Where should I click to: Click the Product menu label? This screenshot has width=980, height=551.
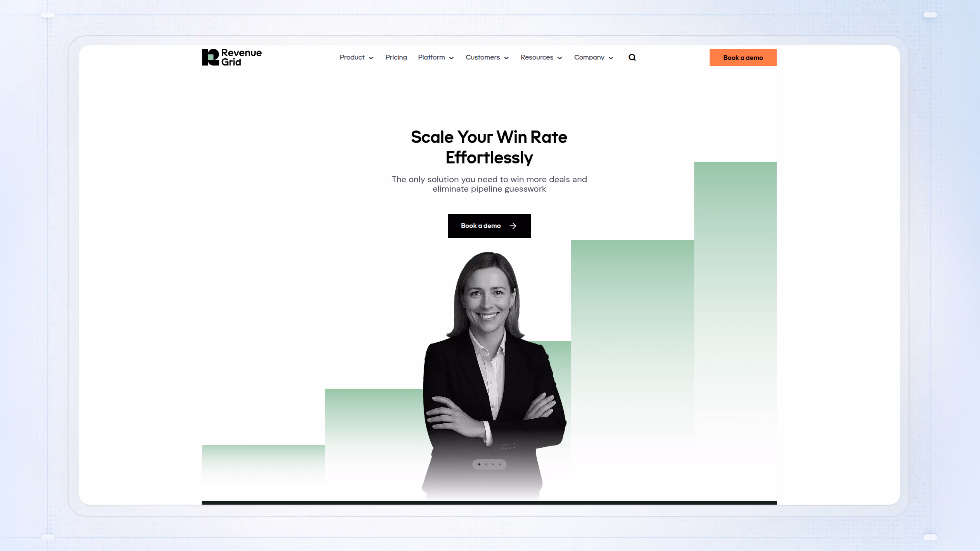click(x=352, y=57)
